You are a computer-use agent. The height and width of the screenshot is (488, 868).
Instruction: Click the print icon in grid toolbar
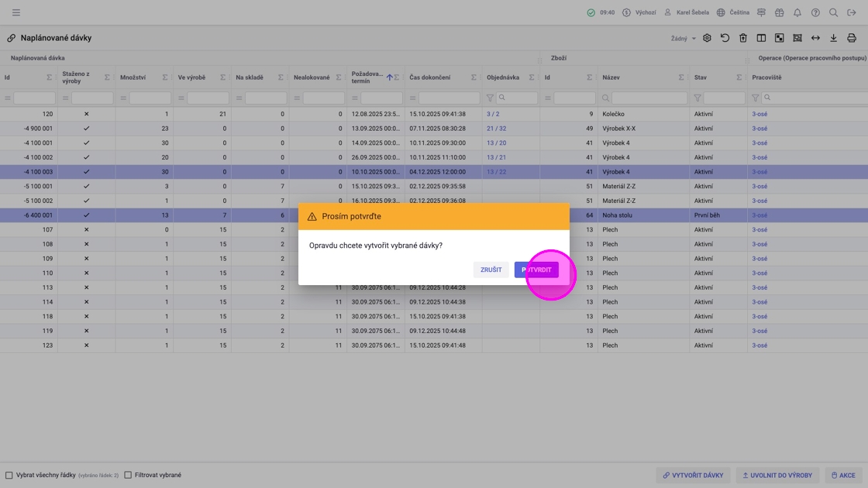coord(851,38)
